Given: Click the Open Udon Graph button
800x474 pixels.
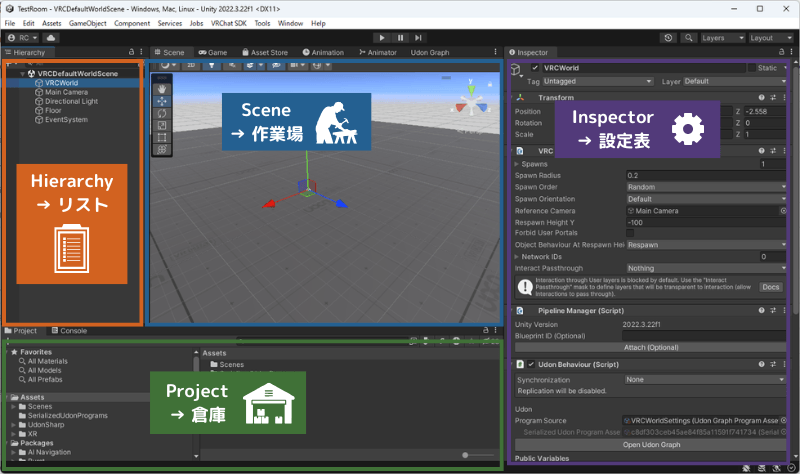Looking at the screenshot, I should tap(651, 444).
